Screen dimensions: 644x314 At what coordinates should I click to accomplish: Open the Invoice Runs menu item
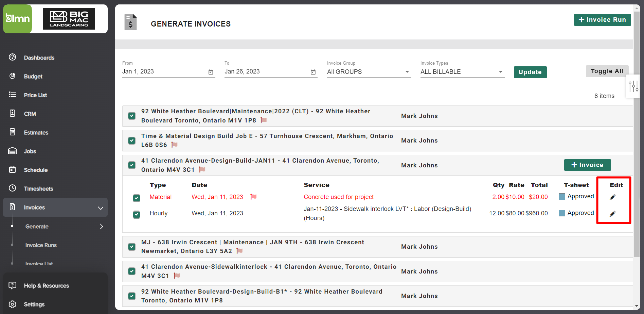click(x=41, y=245)
